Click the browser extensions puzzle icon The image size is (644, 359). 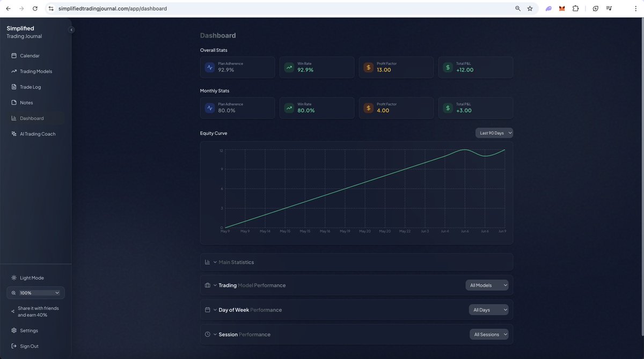pyautogui.click(x=575, y=9)
